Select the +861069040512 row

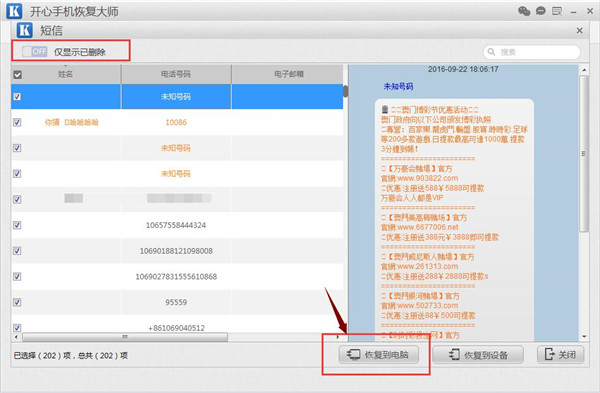point(177,325)
